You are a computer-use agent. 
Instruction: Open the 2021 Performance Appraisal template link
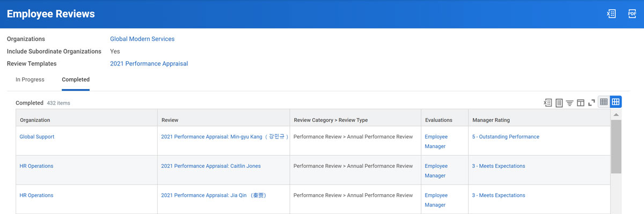point(149,63)
